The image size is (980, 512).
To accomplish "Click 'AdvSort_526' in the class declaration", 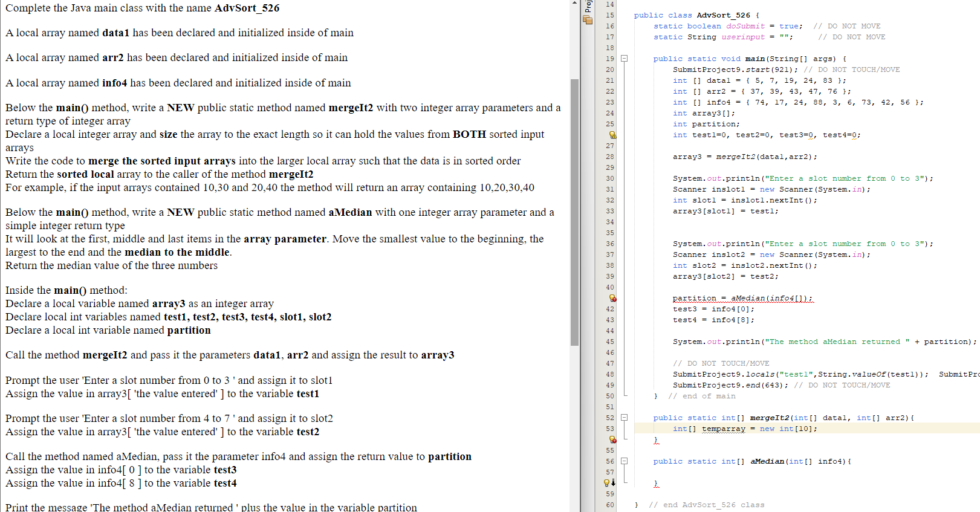I will click(x=724, y=15).
